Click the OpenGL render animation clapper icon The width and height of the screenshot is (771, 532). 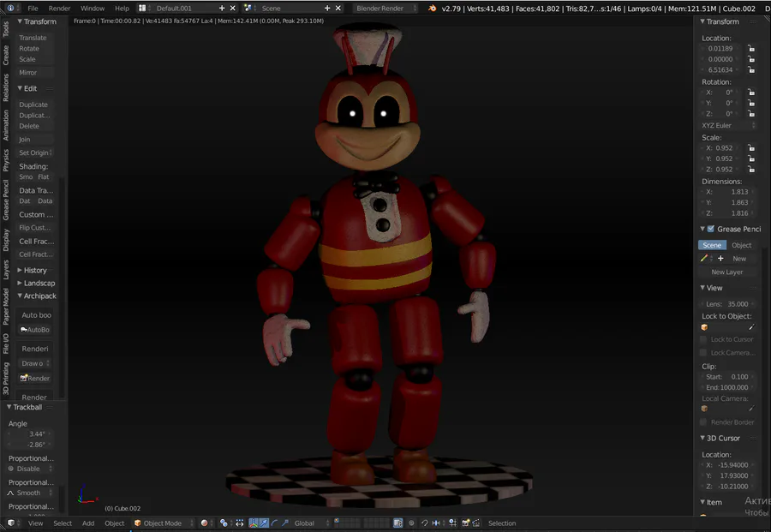coord(476,523)
